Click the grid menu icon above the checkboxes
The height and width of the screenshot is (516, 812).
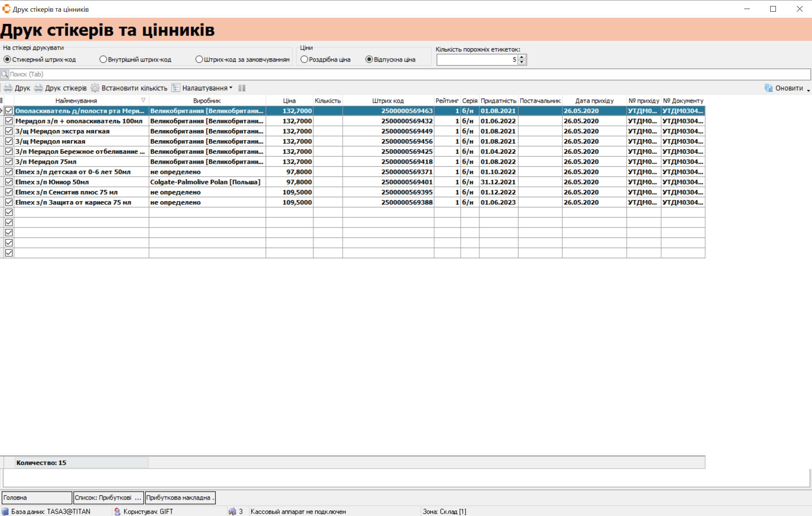(x=2, y=100)
